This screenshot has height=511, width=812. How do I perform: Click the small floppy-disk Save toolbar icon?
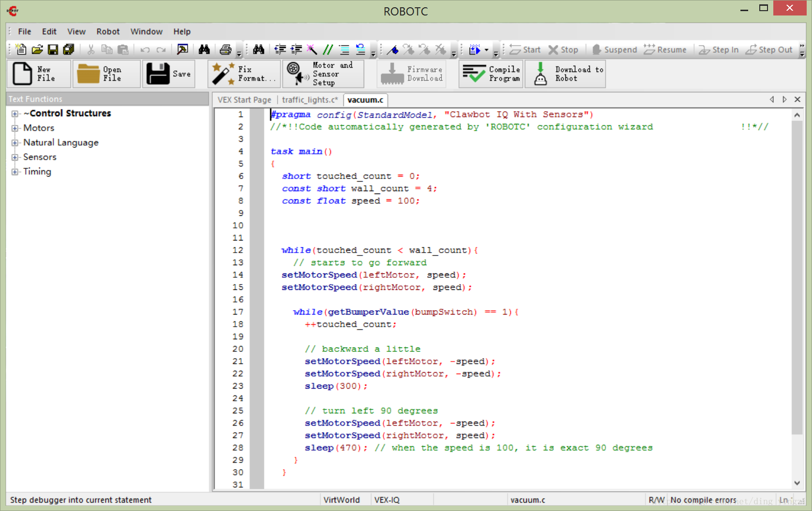pos(53,49)
